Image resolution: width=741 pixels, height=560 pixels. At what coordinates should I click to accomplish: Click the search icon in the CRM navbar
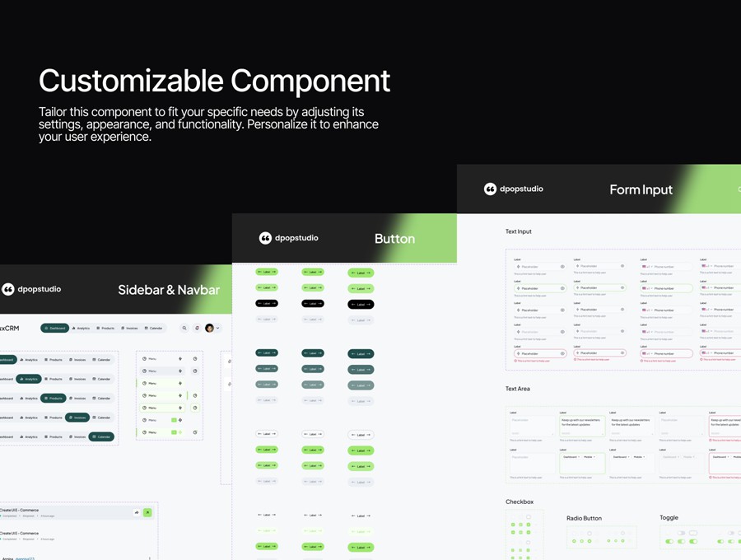[184, 328]
